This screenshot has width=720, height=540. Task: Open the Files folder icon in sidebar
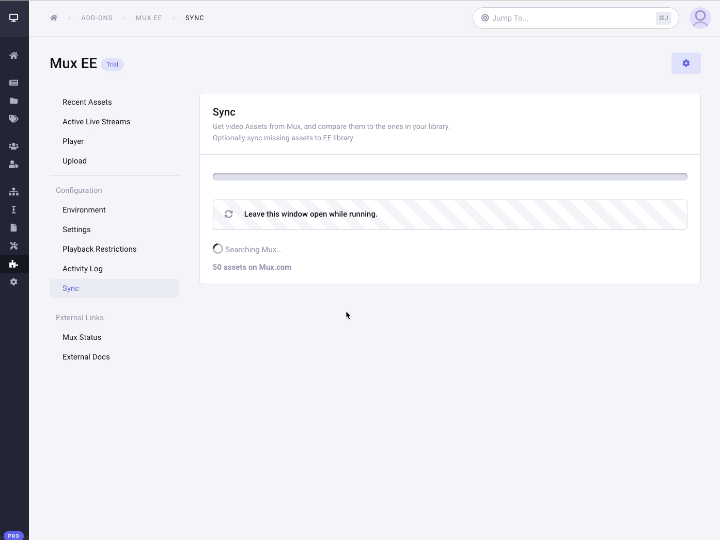14,101
